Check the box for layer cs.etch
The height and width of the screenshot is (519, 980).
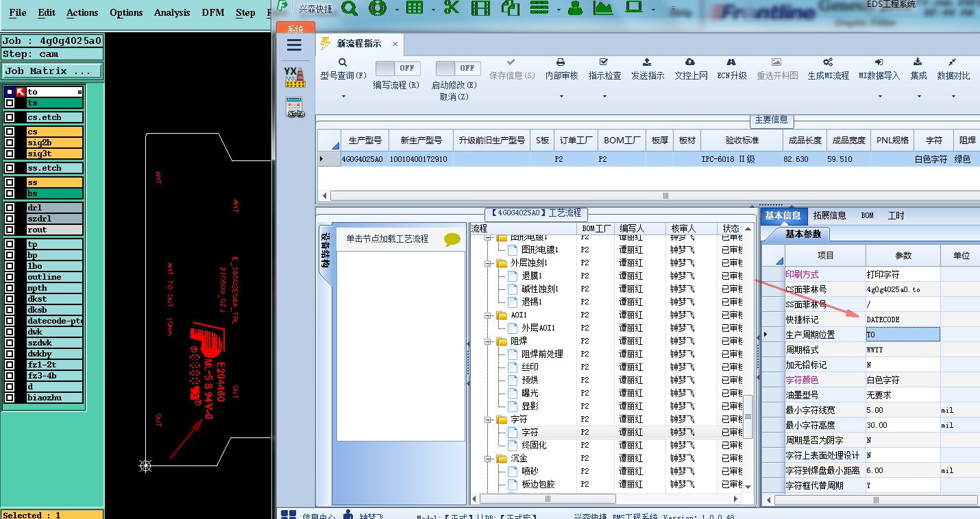(x=10, y=117)
